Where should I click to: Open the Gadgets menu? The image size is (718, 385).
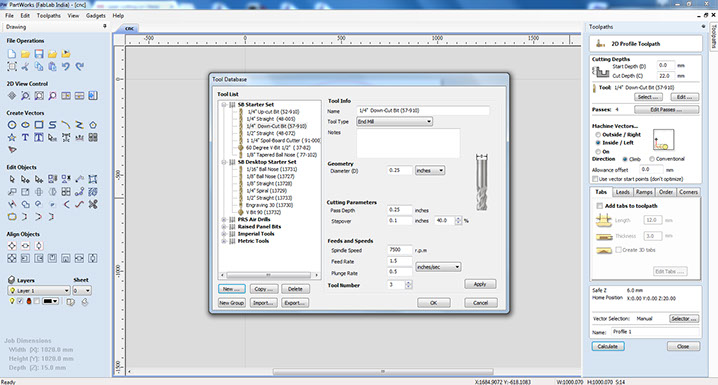pyautogui.click(x=95, y=16)
